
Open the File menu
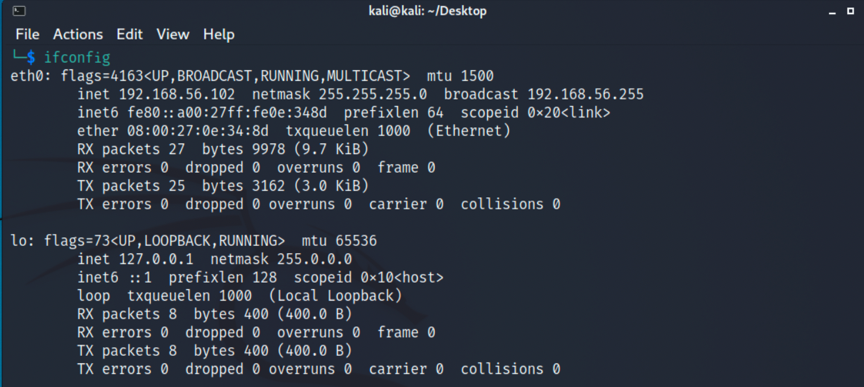(28, 35)
